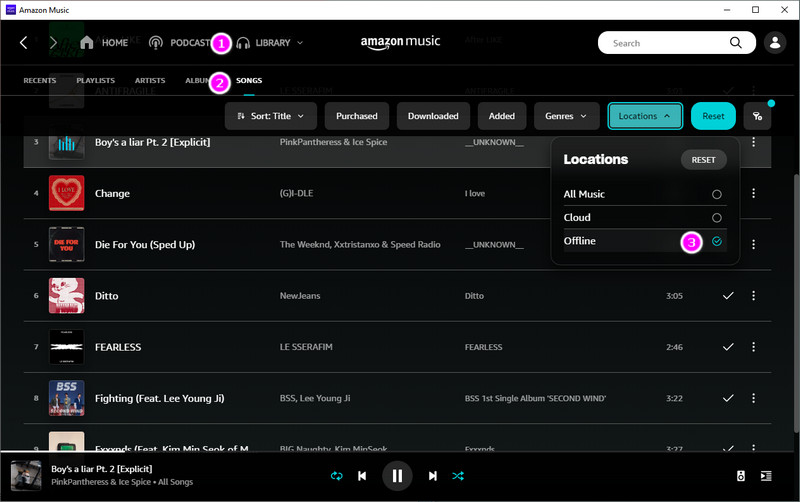Click RESET in the Locations panel

[x=704, y=160]
